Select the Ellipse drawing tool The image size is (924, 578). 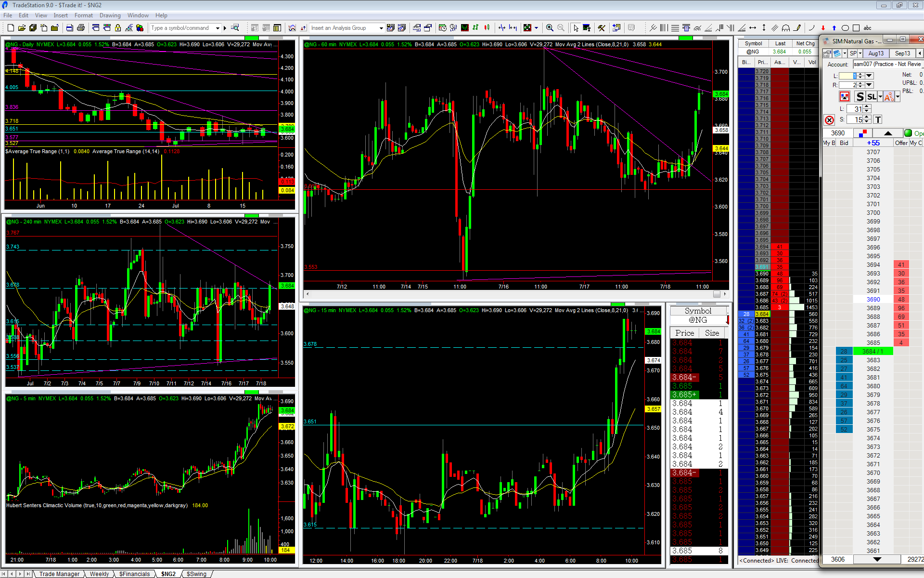click(x=845, y=28)
